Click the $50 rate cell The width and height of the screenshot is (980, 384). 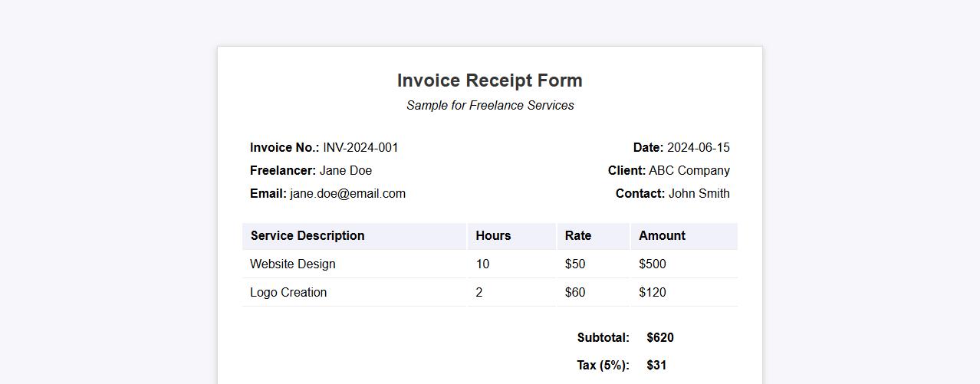[594, 264]
